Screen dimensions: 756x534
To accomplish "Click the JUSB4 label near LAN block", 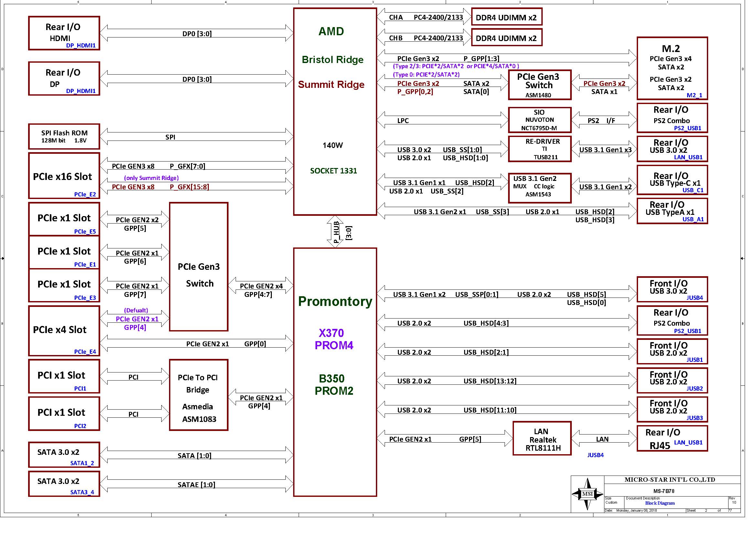I will [595, 455].
